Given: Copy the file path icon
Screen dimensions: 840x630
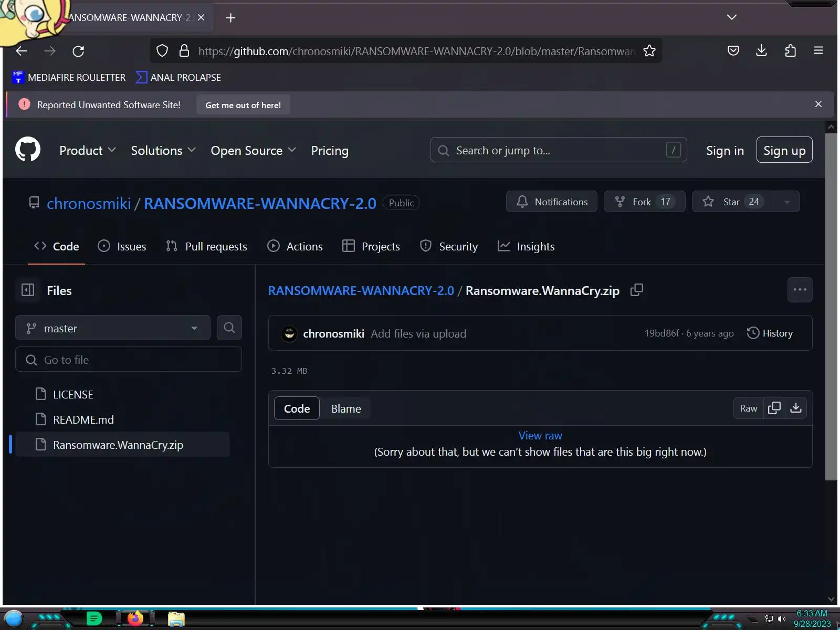Looking at the screenshot, I should pos(636,290).
